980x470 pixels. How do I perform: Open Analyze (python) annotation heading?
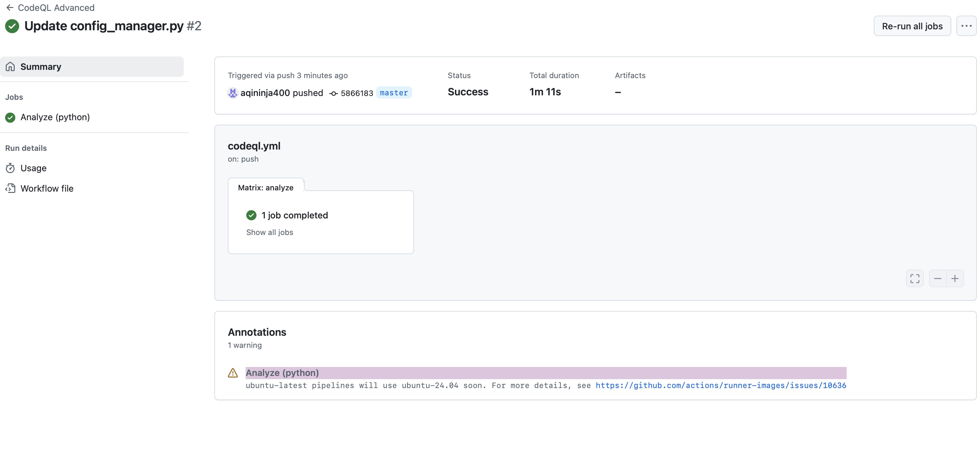(x=282, y=373)
